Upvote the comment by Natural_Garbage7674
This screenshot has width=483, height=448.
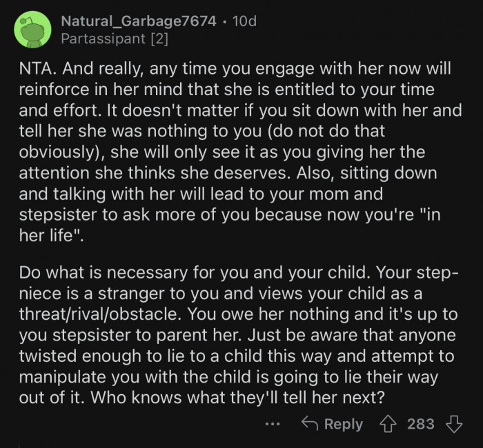[x=388, y=424]
